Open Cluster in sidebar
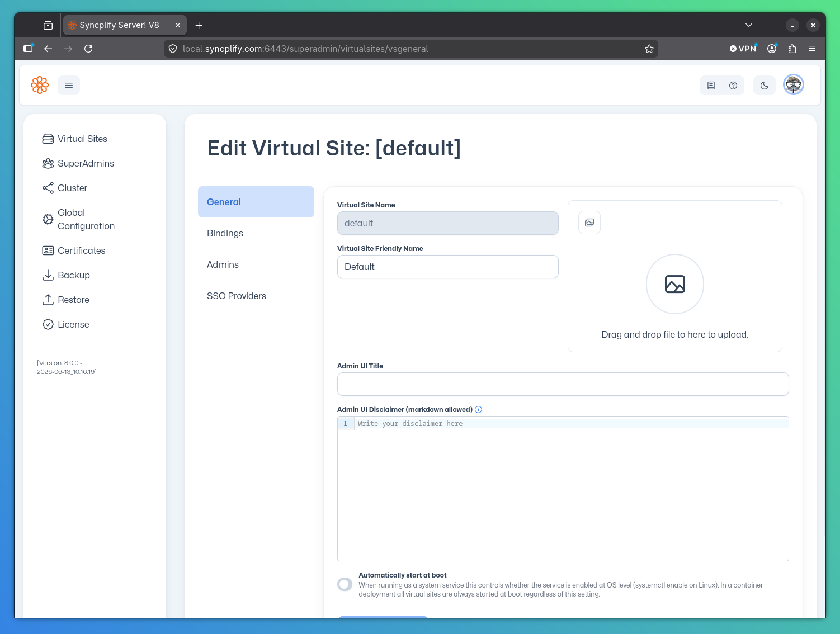The width and height of the screenshot is (840, 634). click(x=65, y=188)
